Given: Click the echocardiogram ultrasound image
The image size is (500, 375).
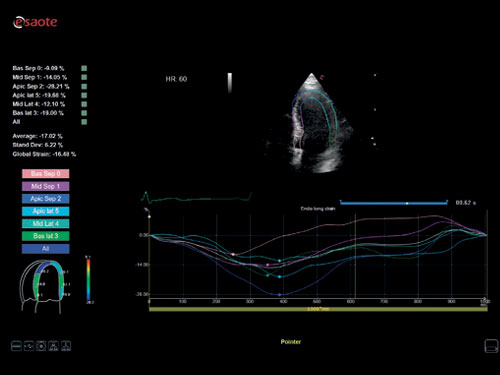Looking at the screenshot, I should coord(312,123).
